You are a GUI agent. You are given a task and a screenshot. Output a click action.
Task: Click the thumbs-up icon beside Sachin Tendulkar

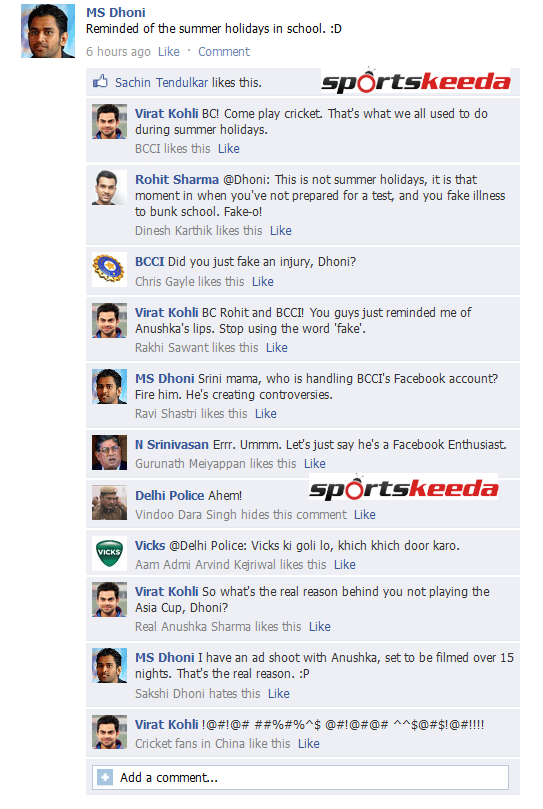100,82
